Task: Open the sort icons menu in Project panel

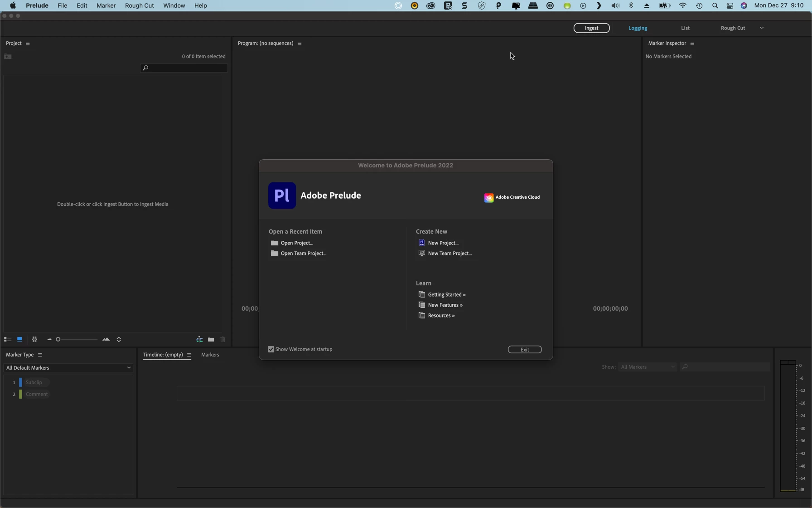Action: (x=119, y=339)
